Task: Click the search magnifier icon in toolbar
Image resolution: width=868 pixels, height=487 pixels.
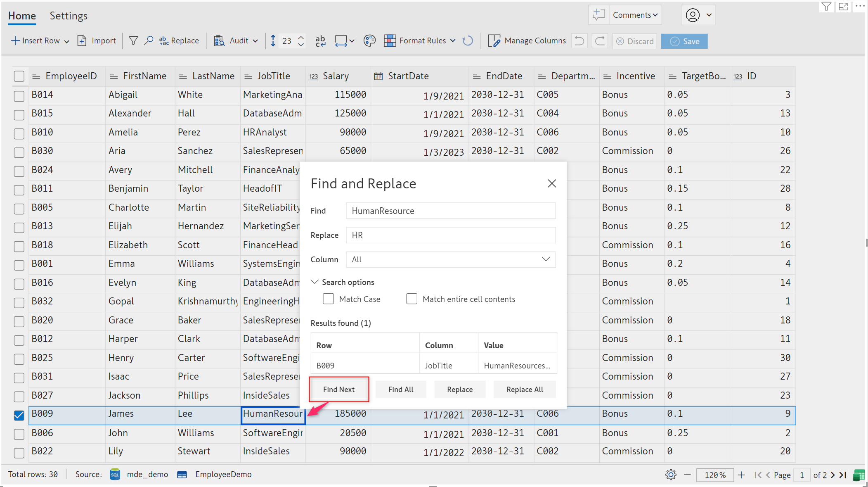Action: click(149, 40)
